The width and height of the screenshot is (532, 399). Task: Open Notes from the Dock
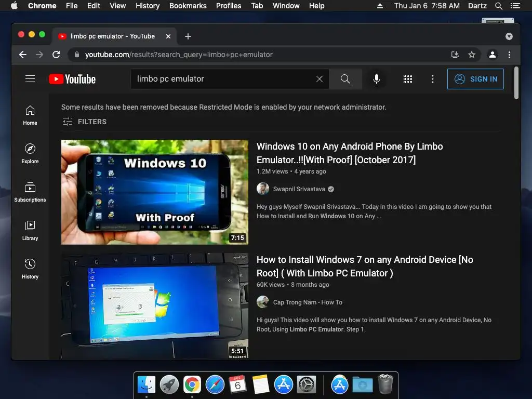click(x=261, y=385)
